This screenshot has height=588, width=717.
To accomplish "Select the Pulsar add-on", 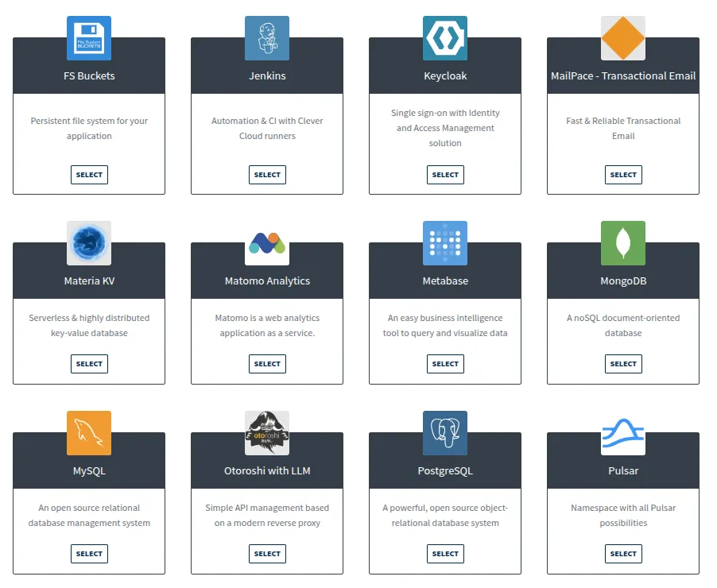I will click(x=623, y=554).
